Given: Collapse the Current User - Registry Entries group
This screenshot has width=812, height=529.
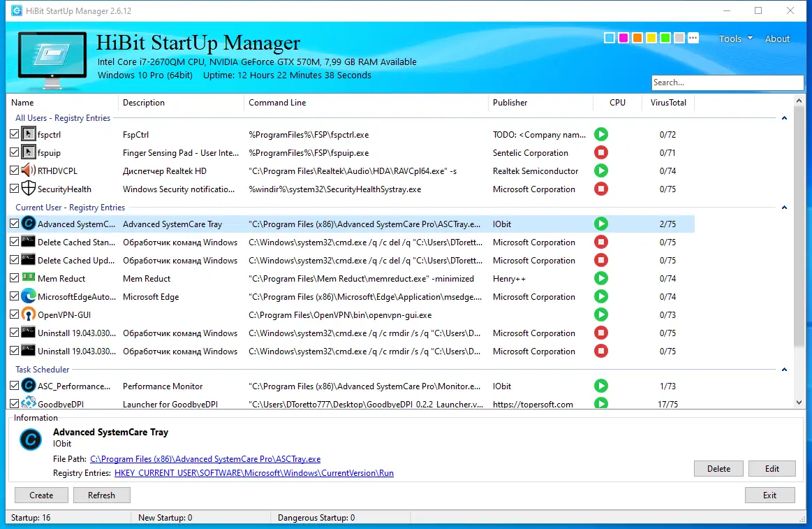Looking at the screenshot, I should tap(784, 208).
